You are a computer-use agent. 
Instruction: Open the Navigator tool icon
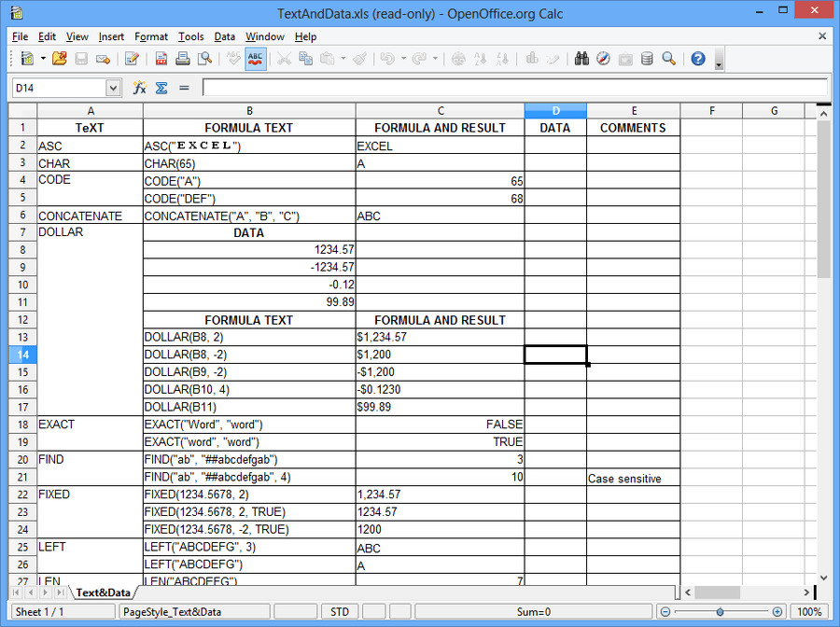click(603, 58)
